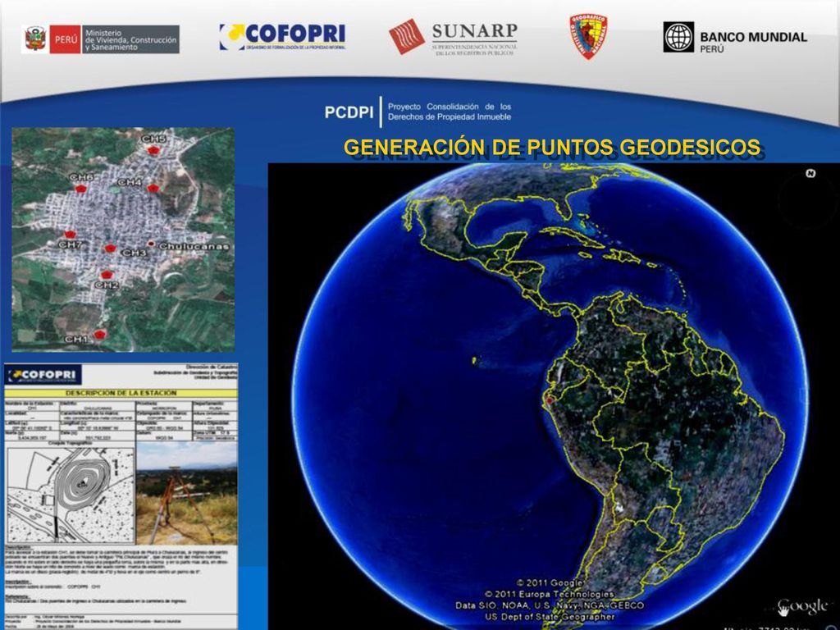Click the CH3 red marker on the map
The height and width of the screenshot is (630, 840).
click(110, 248)
